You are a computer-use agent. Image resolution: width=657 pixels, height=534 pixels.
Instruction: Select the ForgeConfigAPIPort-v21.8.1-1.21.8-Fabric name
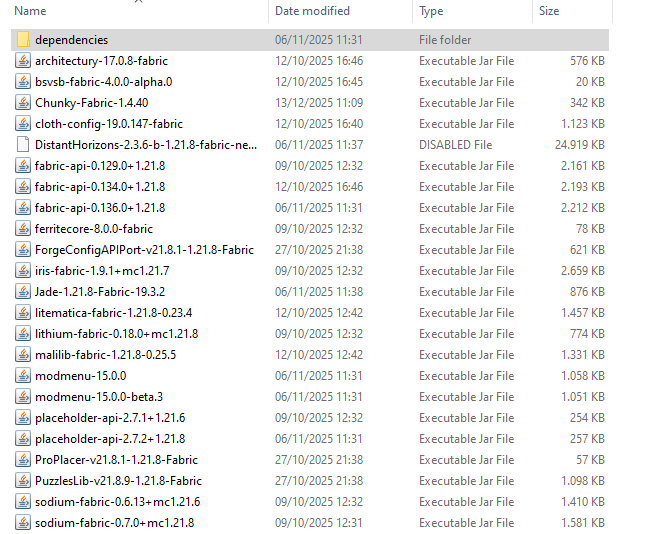click(145, 250)
